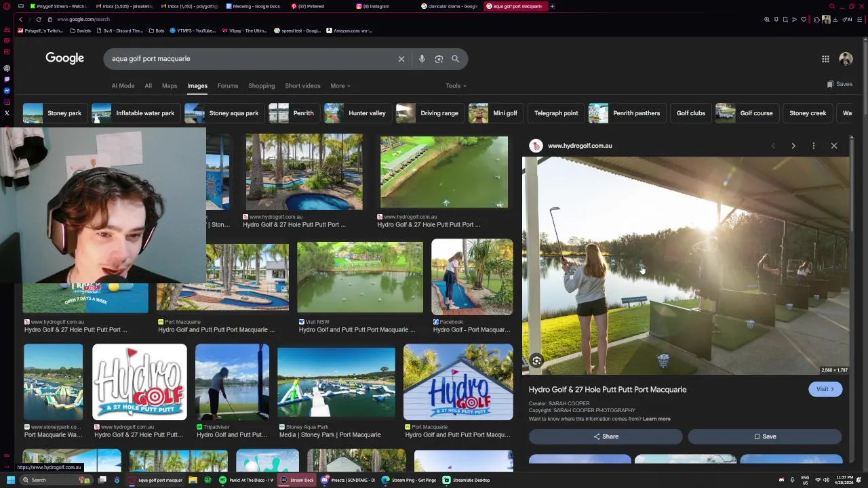Open the Stoney Aqua Park Media thumbnail
The image size is (868, 488).
coord(336,384)
